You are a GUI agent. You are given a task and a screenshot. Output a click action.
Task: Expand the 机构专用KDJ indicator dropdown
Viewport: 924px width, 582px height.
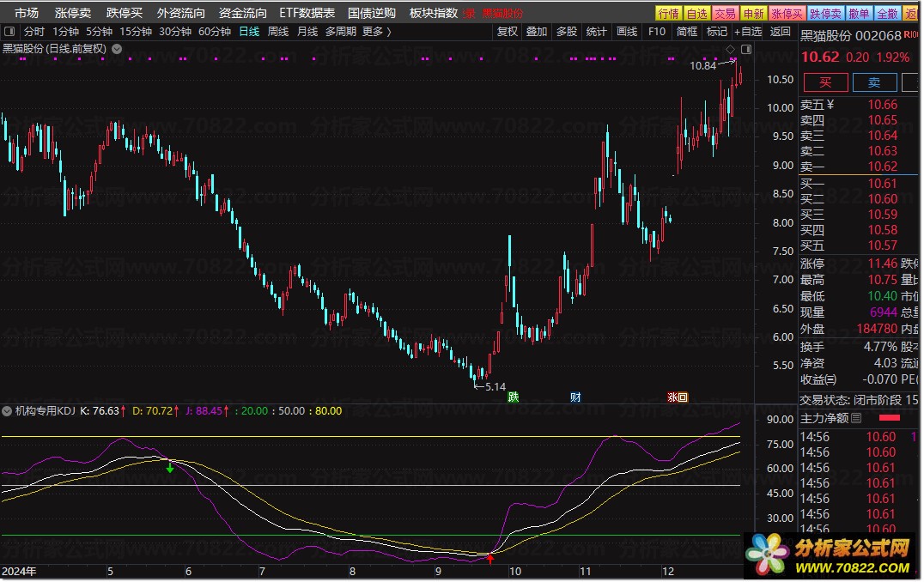pyautogui.click(x=7, y=411)
